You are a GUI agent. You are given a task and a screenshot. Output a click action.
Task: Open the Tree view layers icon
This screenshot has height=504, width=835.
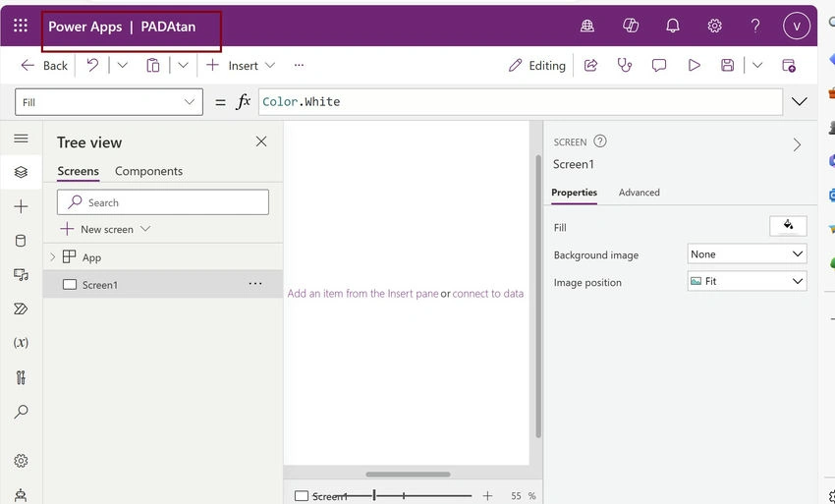tap(21, 172)
